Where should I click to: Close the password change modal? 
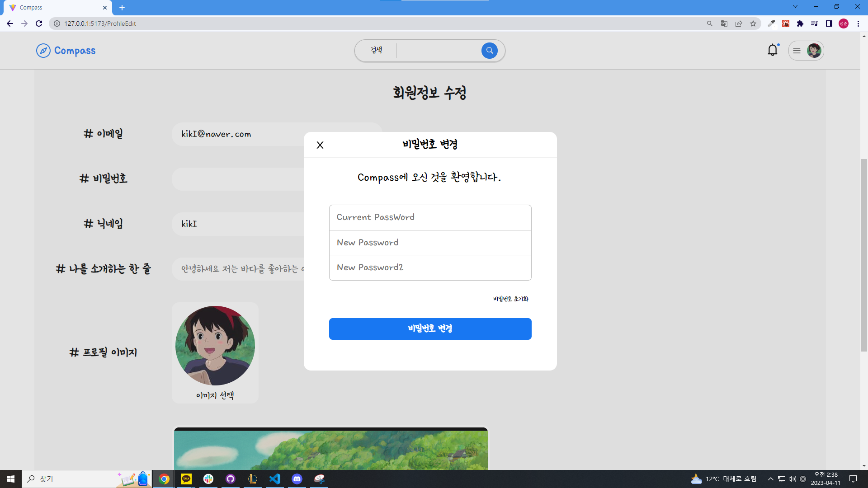320,145
